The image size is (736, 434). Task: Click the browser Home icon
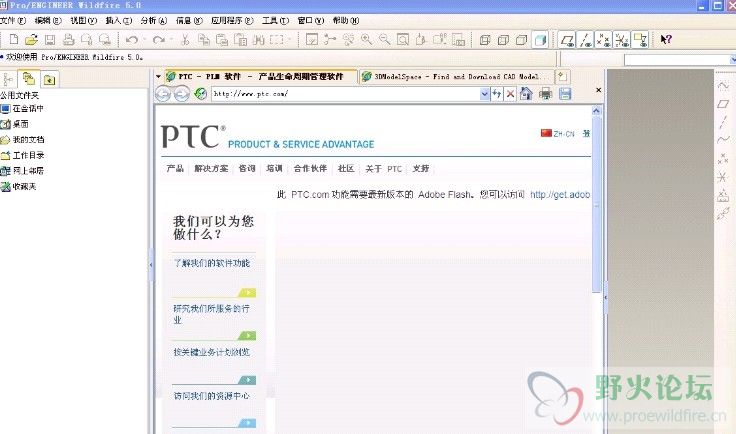[x=526, y=94]
